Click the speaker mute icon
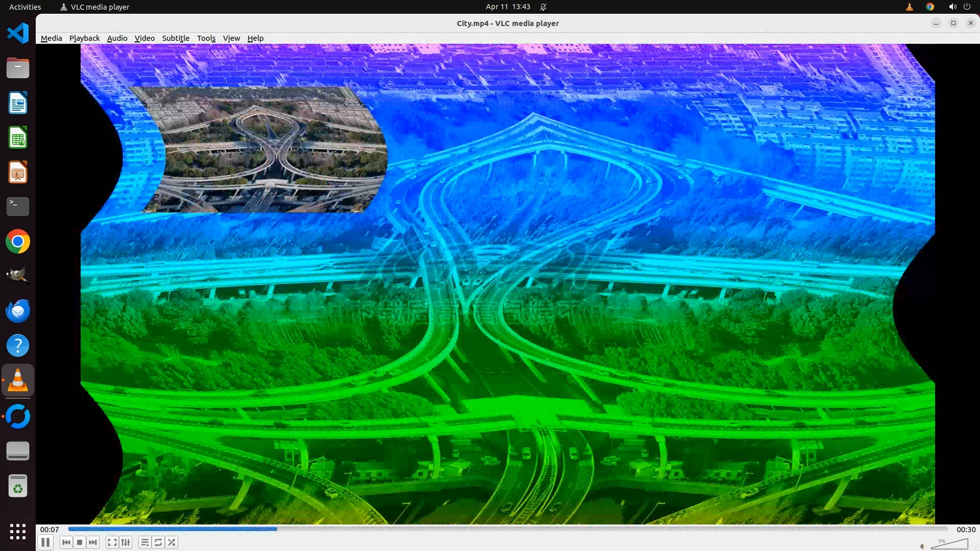Viewport: 980px width, 551px height. point(922,546)
